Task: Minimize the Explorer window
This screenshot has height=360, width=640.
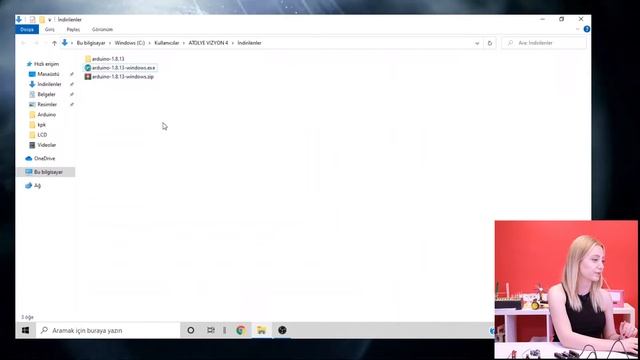Action: point(542,19)
